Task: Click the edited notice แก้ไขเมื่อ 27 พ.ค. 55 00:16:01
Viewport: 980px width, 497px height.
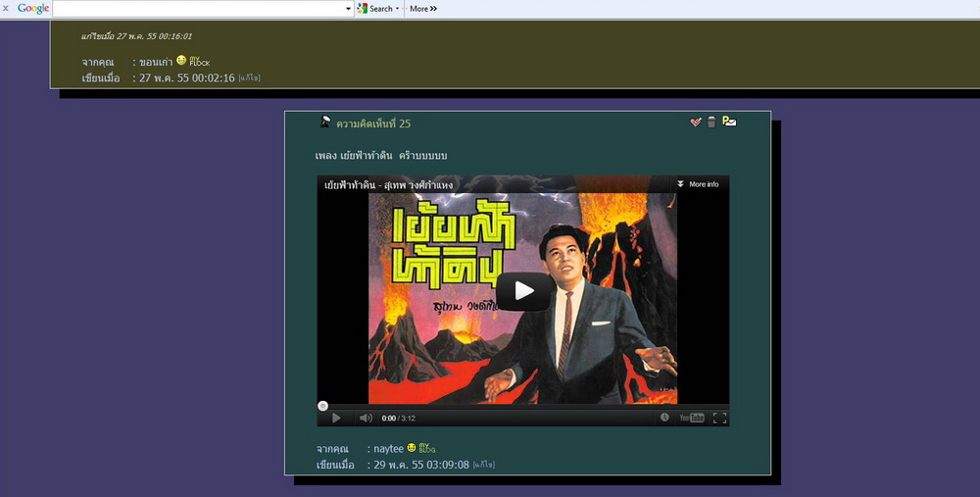Action: pos(136,36)
